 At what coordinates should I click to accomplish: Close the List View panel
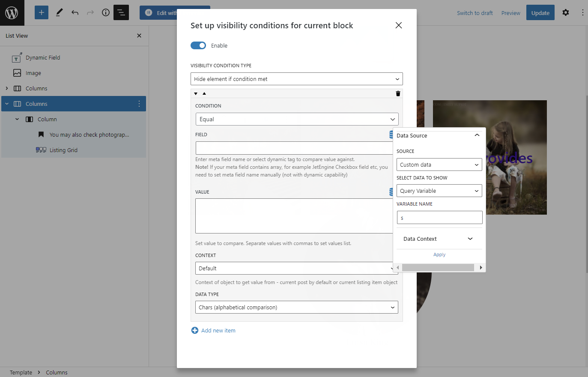139,36
